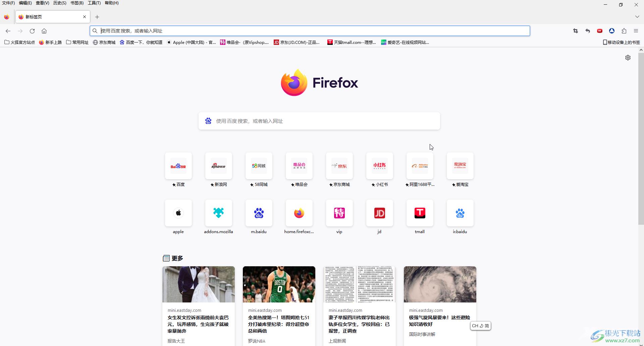Image resolution: width=644 pixels, height=346 pixels.
Task: Open the 小红书 shortcut tile
Action: [380, 166]
